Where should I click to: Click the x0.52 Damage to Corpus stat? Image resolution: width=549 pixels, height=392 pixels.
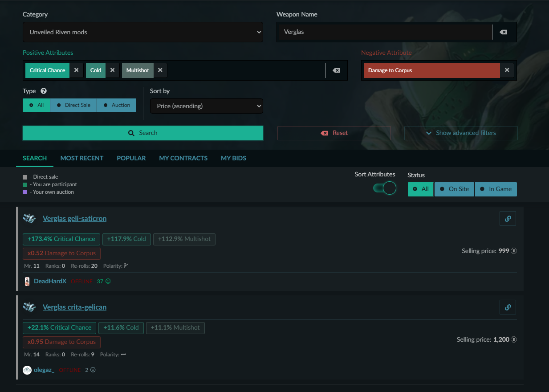point(62,253)
